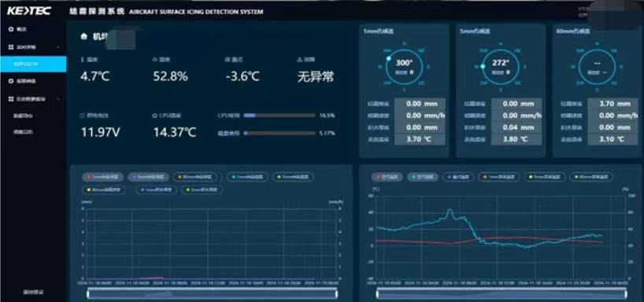Viewport: 644px width, 302px height.
Task: Click the CPU icon above the 14.37℃ reading
Action: click(155, 116)
